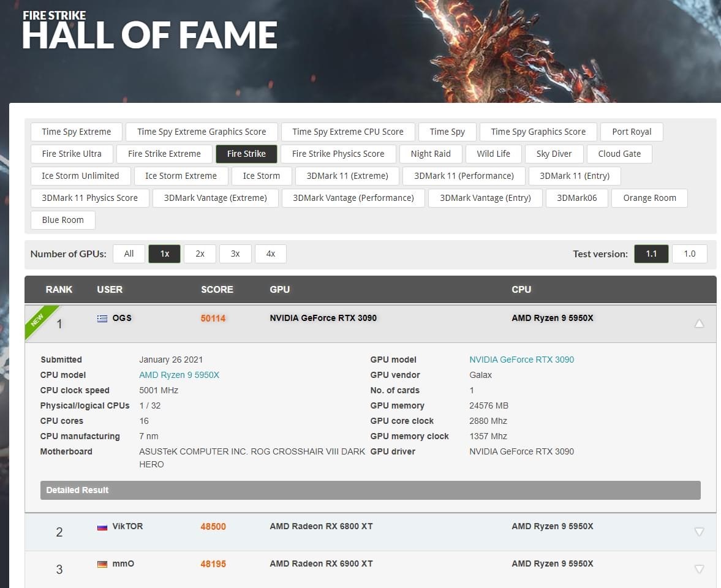Screen dimensions: 721x588
Task: Click the 5001 MHz CPU clock speed value
Action: coord(159,390)
